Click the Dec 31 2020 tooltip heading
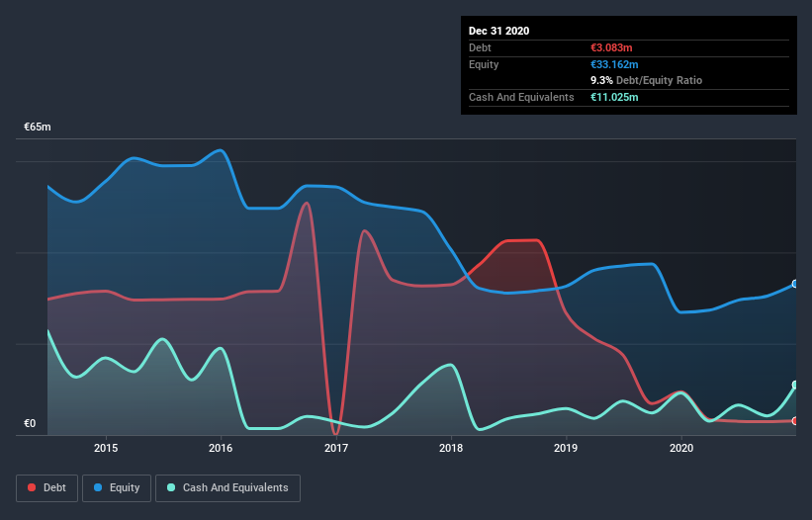The width and height of the screenshot is (812, 520). point(498,31)
